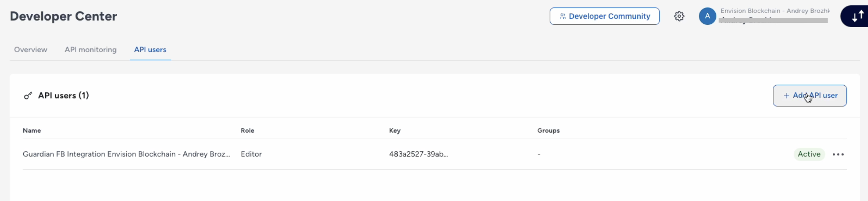Click the Active status badge
The height and width of the screenshot is (201, 868).
(809, 154)
